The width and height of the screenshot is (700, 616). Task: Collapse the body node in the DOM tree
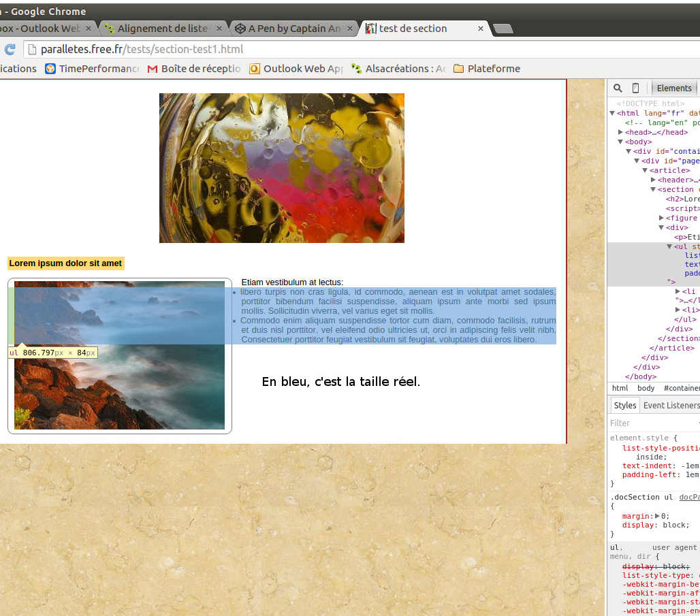click(620, 142)
